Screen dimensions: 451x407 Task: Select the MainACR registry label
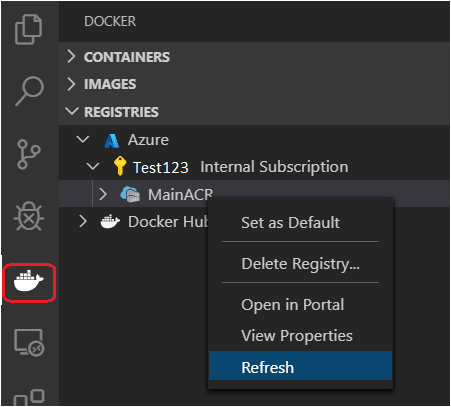[x=180, y=194]
